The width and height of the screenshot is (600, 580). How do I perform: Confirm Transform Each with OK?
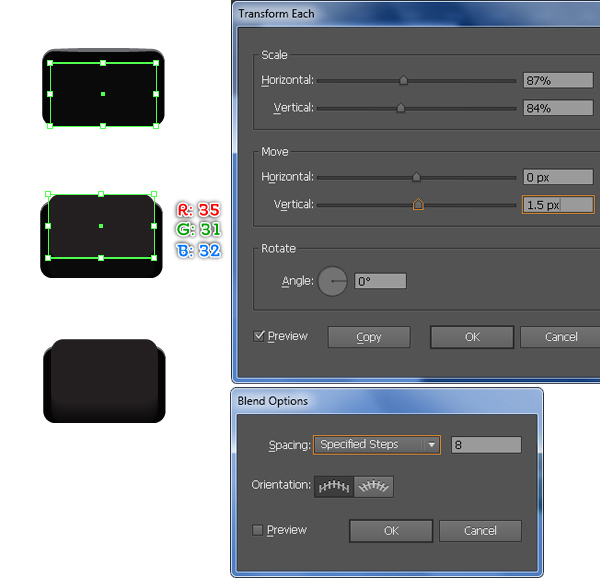[472, 337]
